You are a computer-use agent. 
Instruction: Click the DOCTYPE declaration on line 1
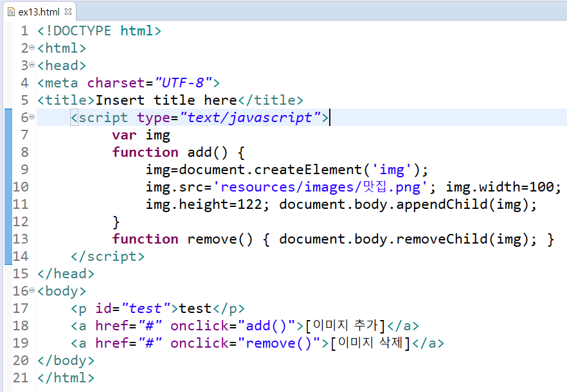pyautogui.click(x=100, y=31)
